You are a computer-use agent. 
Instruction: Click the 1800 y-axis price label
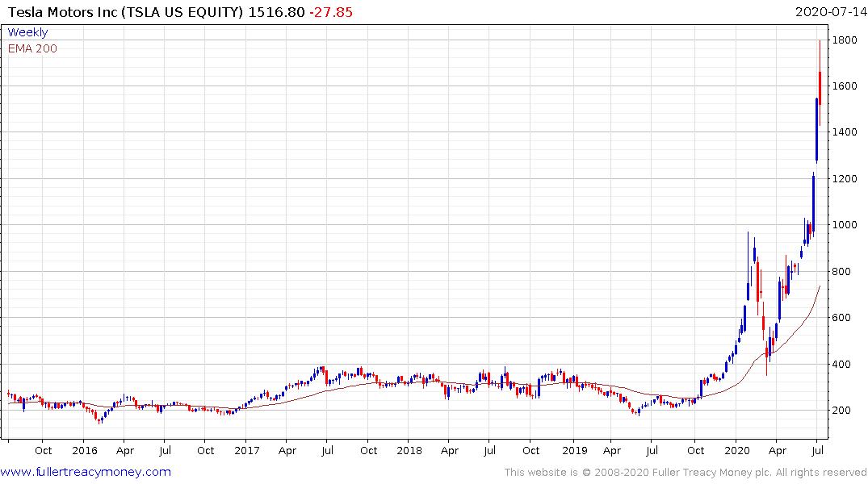(x=845, y=40)
